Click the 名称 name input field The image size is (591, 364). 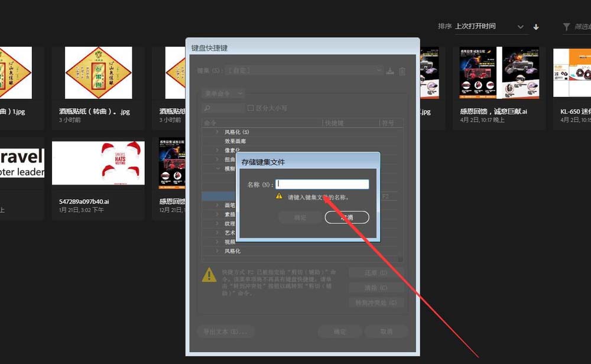click(x=322, y=183)
